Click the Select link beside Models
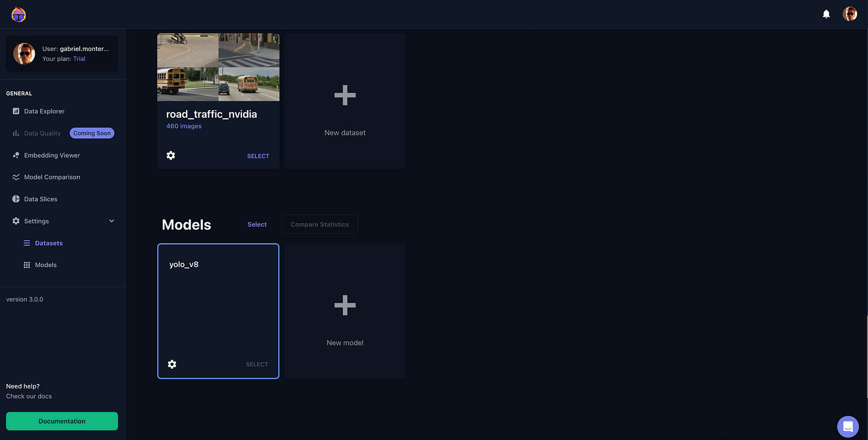Image resolution: width=868 pixels, height=440 pixels. tap(257, 225)
